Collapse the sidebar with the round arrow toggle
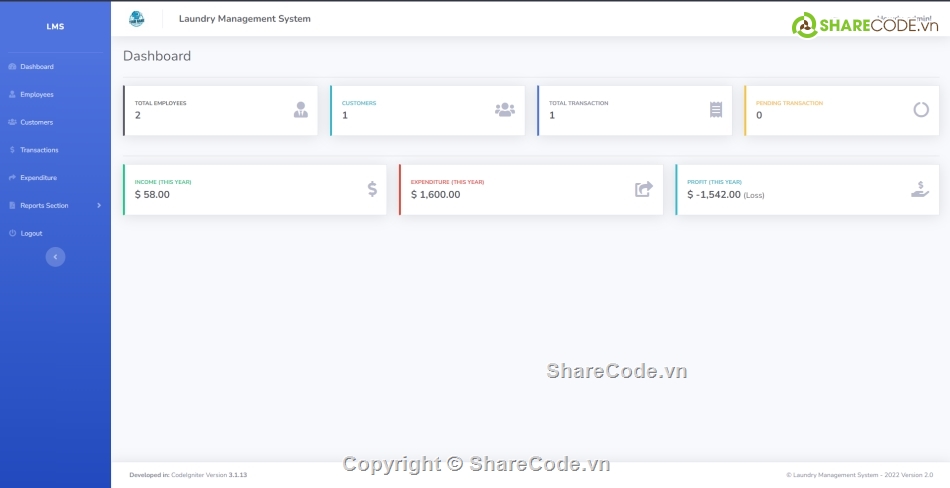This screenshot has width=950, height=488. click(x=55, y=257)
